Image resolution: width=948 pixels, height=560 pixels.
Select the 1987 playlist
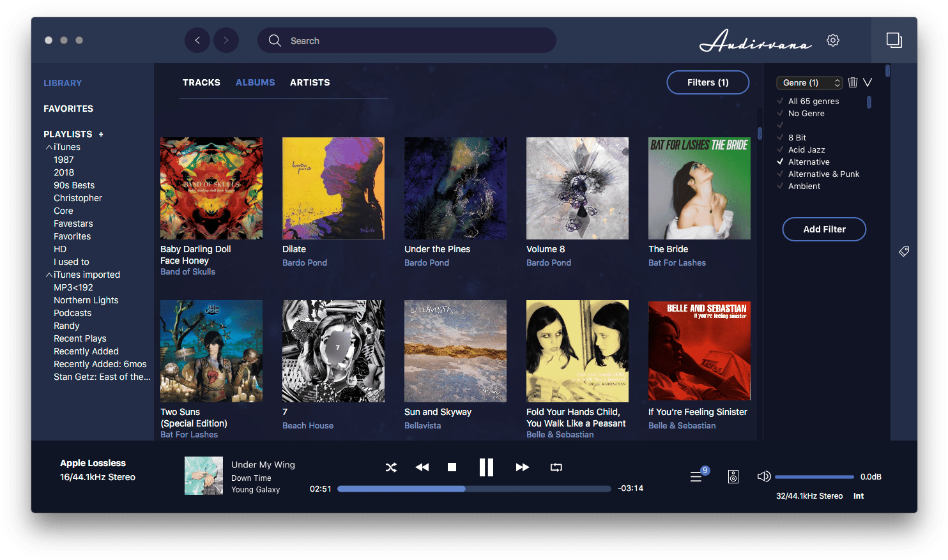tap(64, 160)
